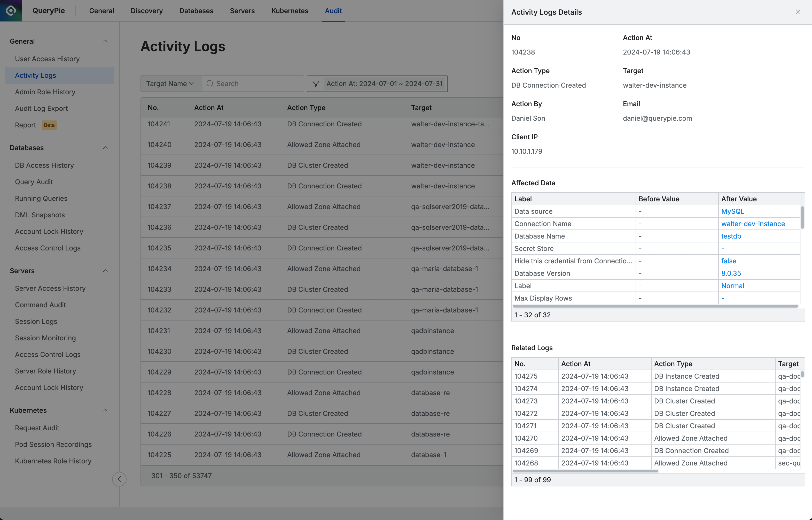Click the Audit tab in top navigation

(x=333, y=11)
